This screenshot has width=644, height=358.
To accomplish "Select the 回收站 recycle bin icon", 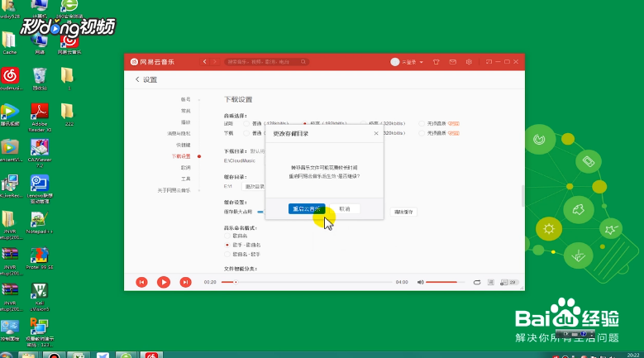I will 40,79.
